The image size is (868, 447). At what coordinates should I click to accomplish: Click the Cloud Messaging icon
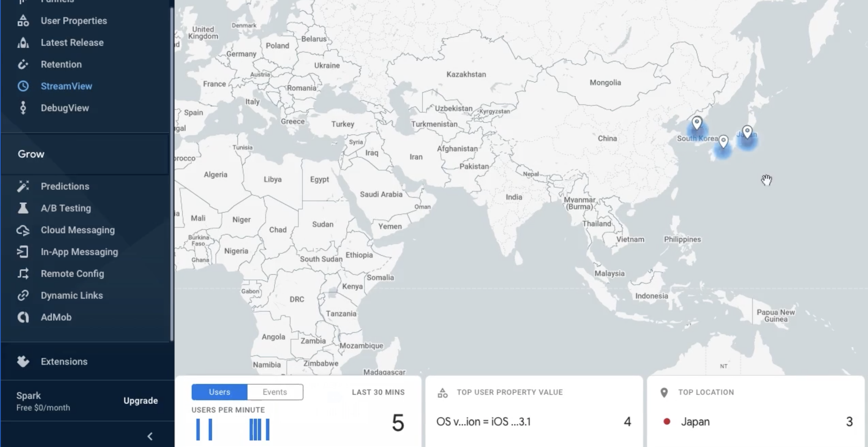pos(23,230)
